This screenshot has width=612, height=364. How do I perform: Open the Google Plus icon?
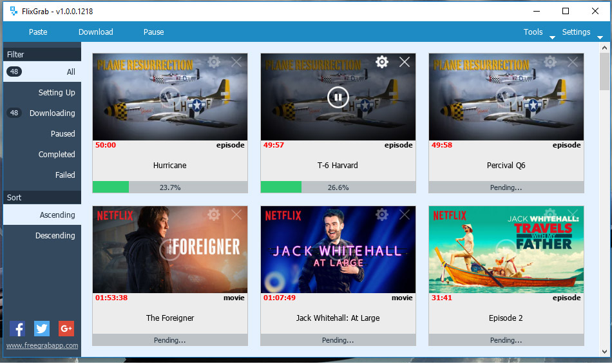click(x=66, y=329)
